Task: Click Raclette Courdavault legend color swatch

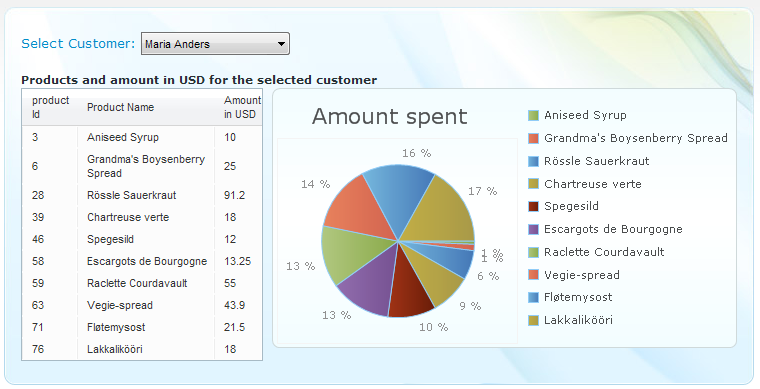Action: 533,252
